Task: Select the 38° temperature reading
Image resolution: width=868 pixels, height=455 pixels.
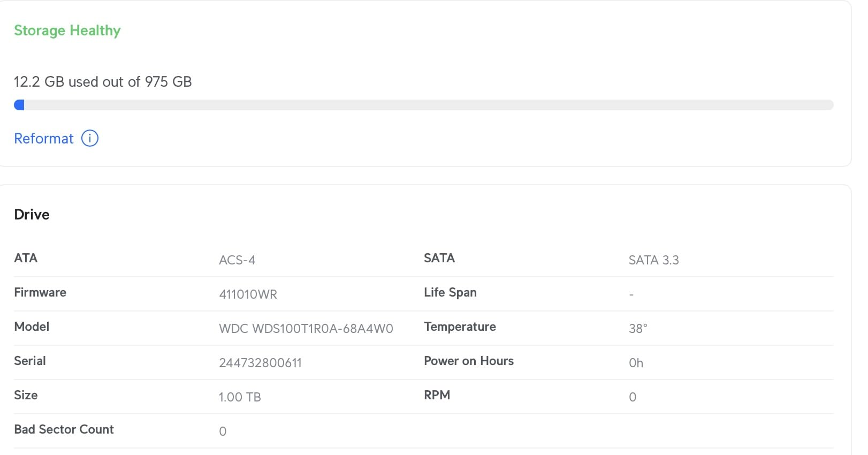Action: (x=638, y=329)
